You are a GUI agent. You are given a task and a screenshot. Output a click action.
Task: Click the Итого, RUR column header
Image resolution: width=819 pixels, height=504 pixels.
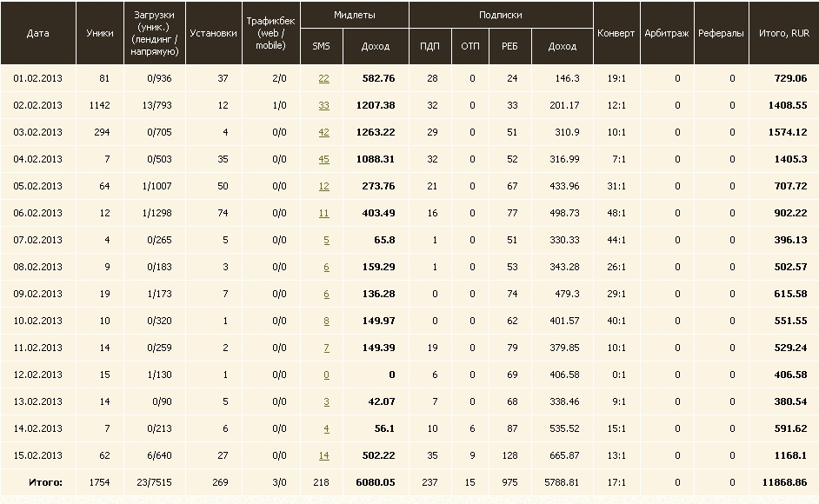(x=784, y=33)
